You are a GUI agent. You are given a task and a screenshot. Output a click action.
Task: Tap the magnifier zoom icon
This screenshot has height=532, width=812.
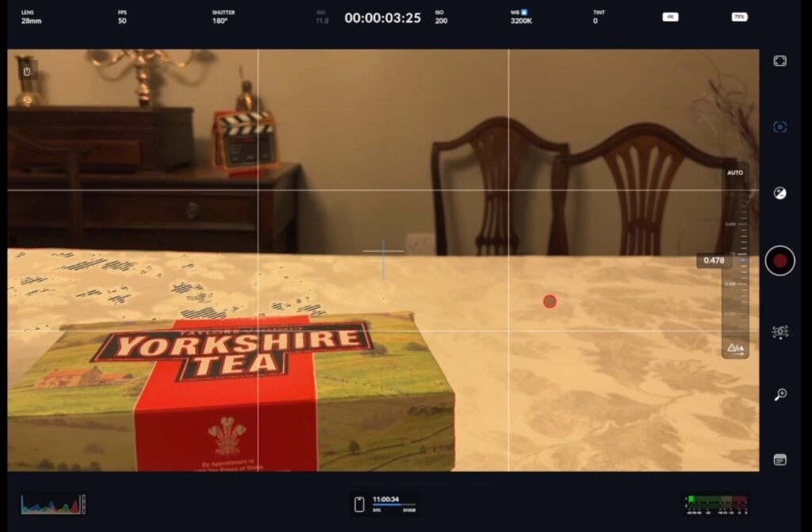780,395
